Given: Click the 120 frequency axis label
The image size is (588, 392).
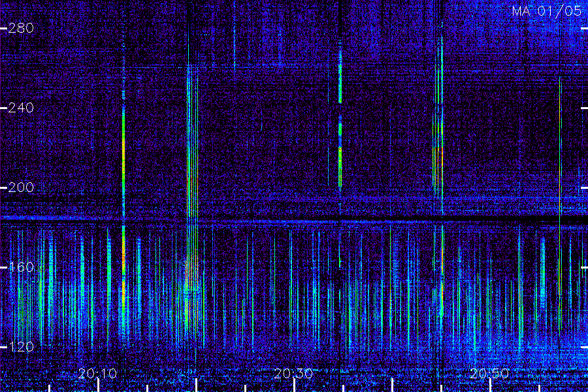Looking at the screenshot, I should tap(21, 347).
